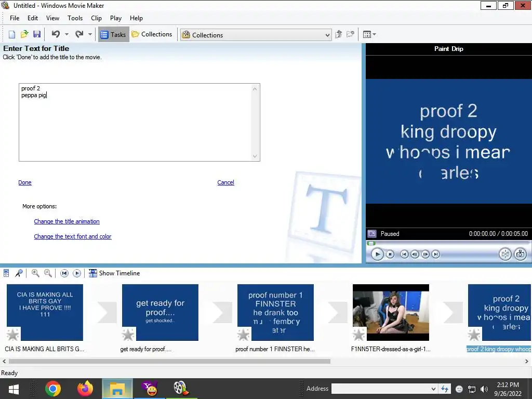This screenshot has width=532, height=399.
Task: Click the video effect star on the F1NN5TER video clip
Action: point(359,335)
